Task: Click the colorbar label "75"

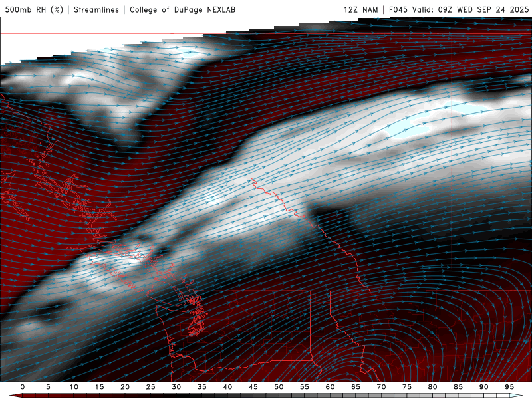Action: click(x=407, y=387)
